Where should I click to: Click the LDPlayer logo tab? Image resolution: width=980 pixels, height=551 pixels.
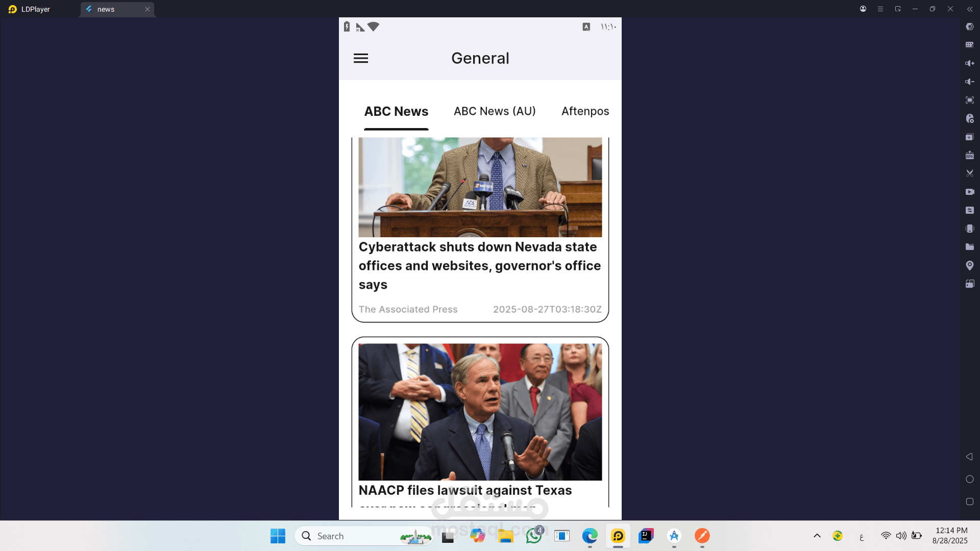tap(29, 9)
